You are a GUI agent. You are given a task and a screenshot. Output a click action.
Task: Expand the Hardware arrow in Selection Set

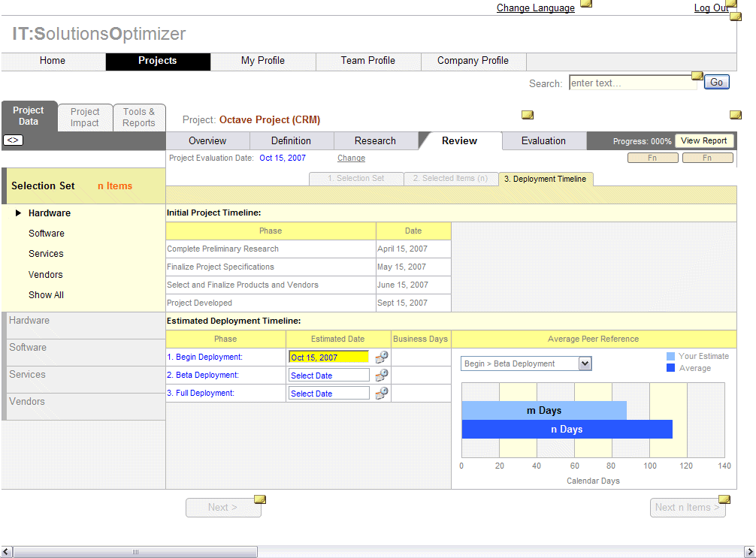[18, 213]
